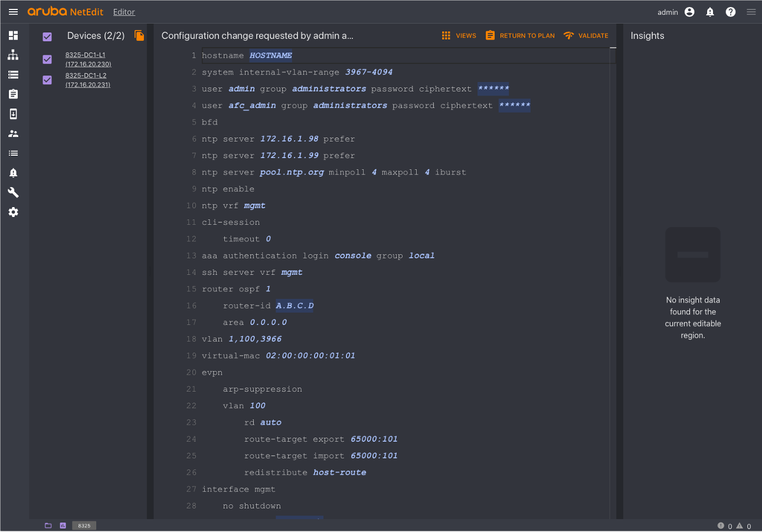
Task: Open the Settings gear sidebar icon
Action: [x=14, y=212]
